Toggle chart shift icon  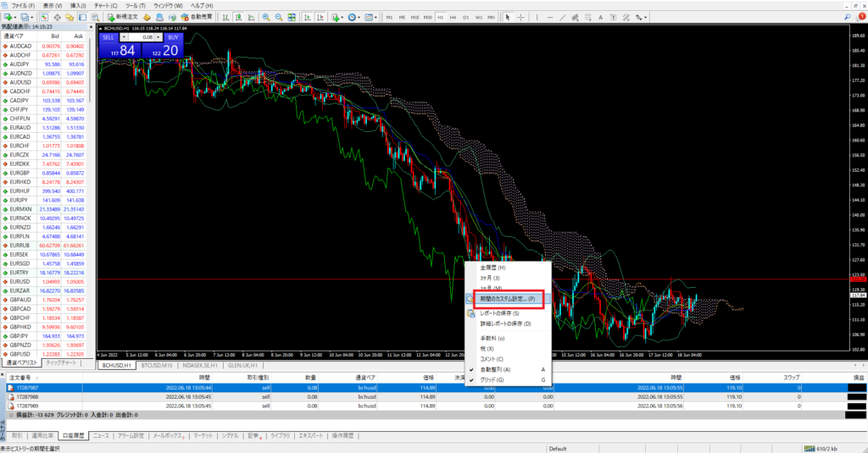320,17
